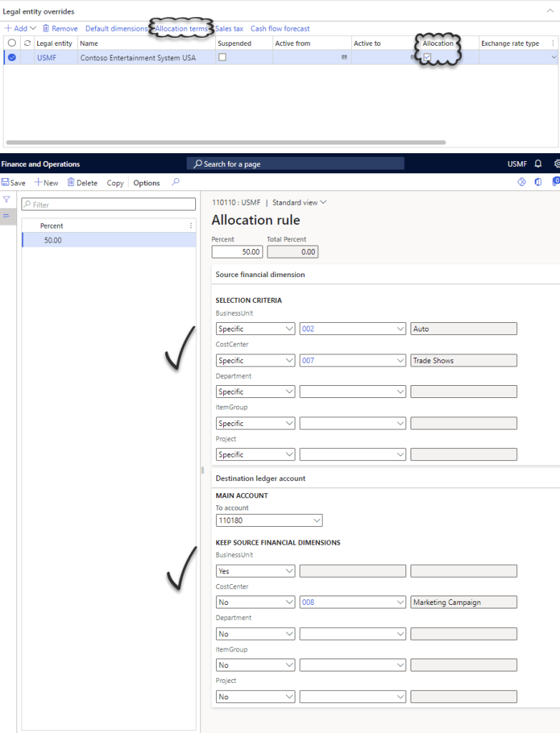Image resolution: width=560 pixels, height=733 pixels.
Task: Open the Options menu
Action: pyautogui.click(x=147, y=183)
